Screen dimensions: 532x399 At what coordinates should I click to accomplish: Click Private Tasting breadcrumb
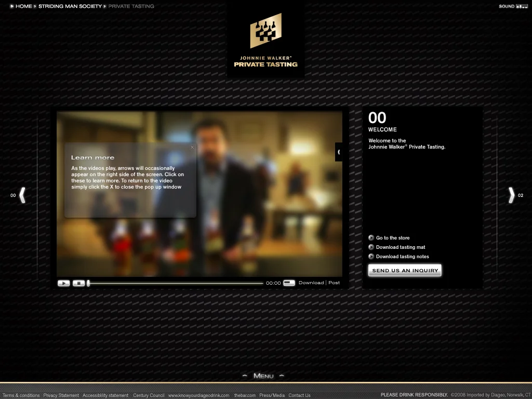[131, 6]
